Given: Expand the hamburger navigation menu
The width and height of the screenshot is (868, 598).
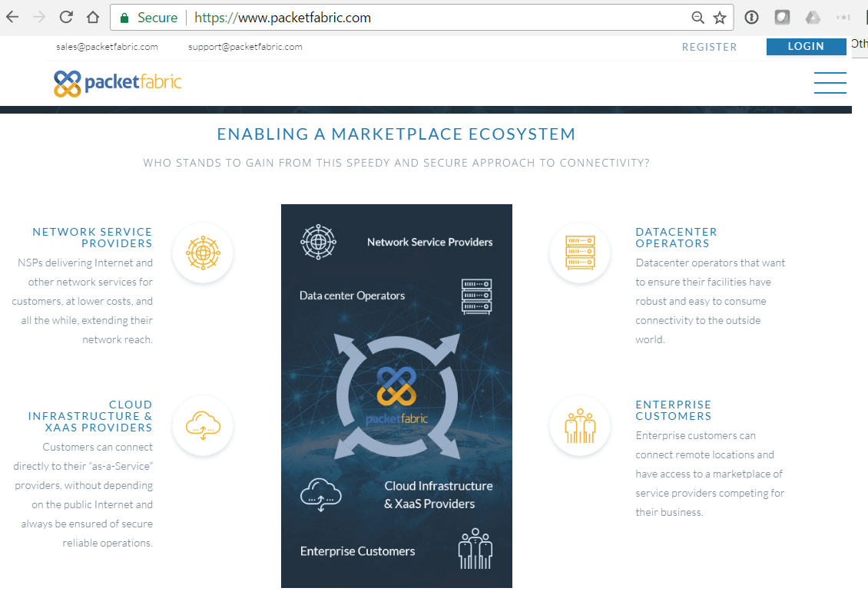Looking at the screenshot, I should click(x=830, y=82).
